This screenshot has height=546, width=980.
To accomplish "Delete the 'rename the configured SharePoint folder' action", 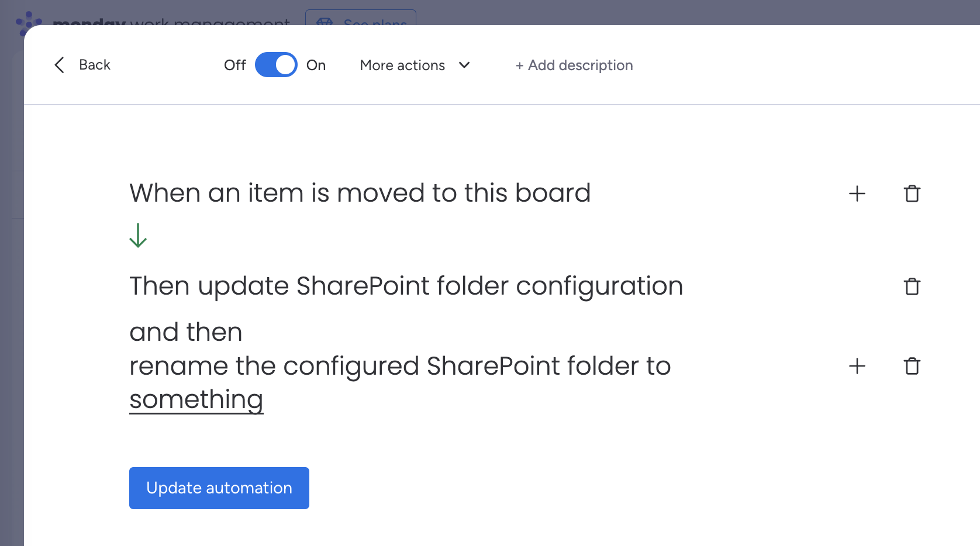I will click(x=912, y=366).
